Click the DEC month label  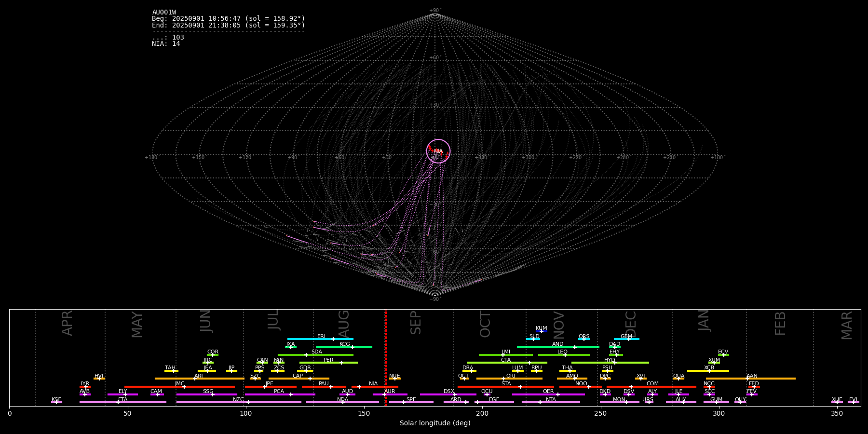(631, 324)
